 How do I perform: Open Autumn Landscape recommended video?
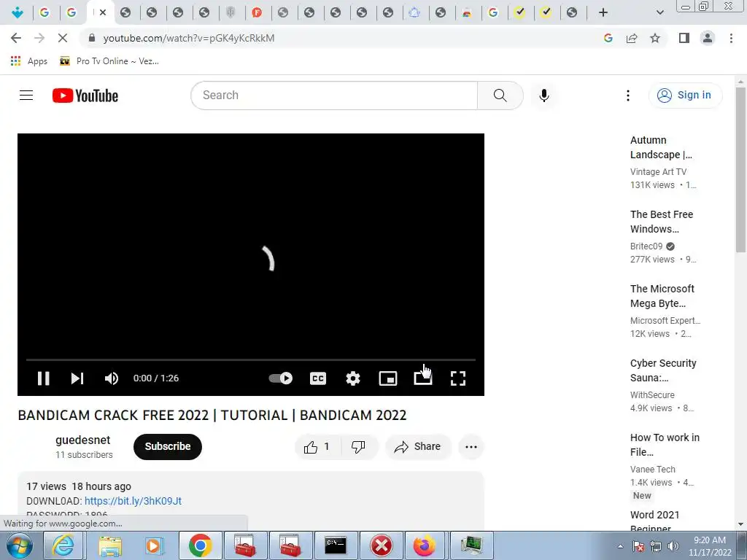pos(661,147)
